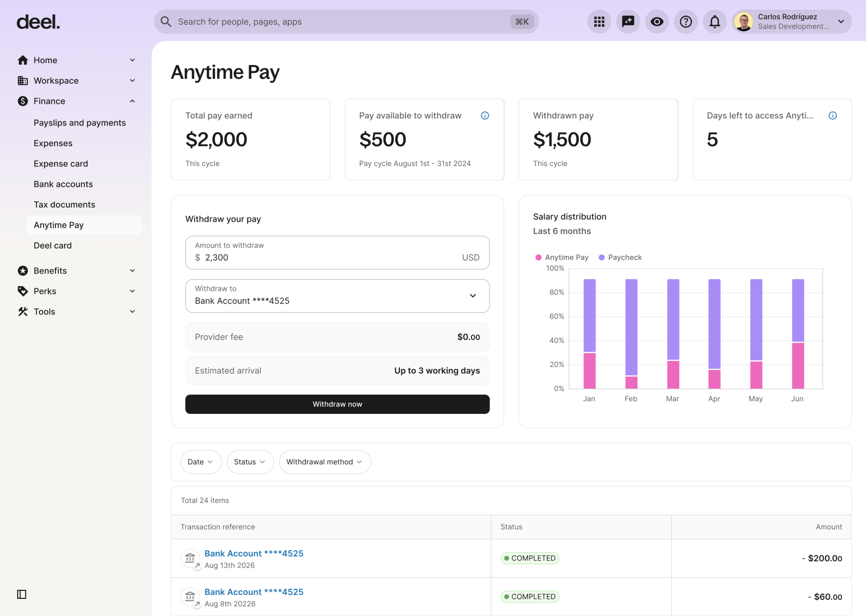Open the notifications bell
This screenshot has height=616, width=866.
click(714, 22)
